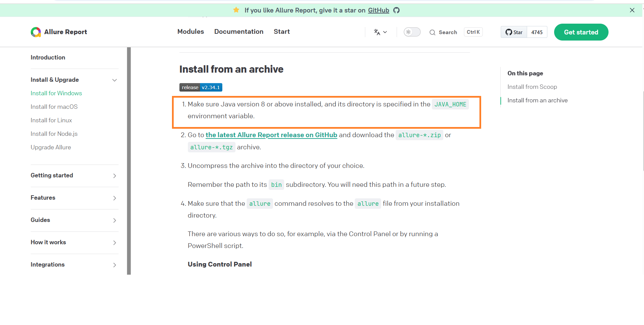This screenshot has width=644, height=325.
Task: Expand the How it works section
Action: click(x=74, y=242)
